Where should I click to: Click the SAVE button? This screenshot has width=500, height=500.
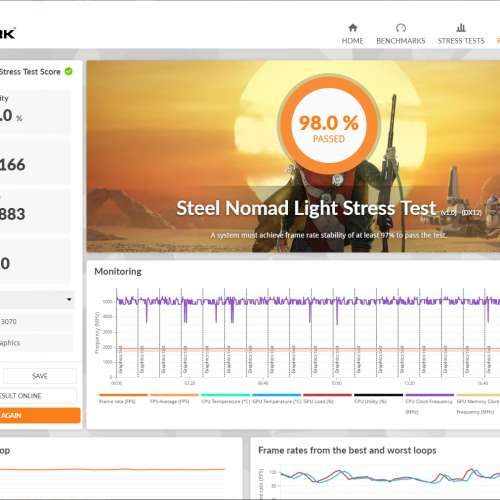point(40,376)
